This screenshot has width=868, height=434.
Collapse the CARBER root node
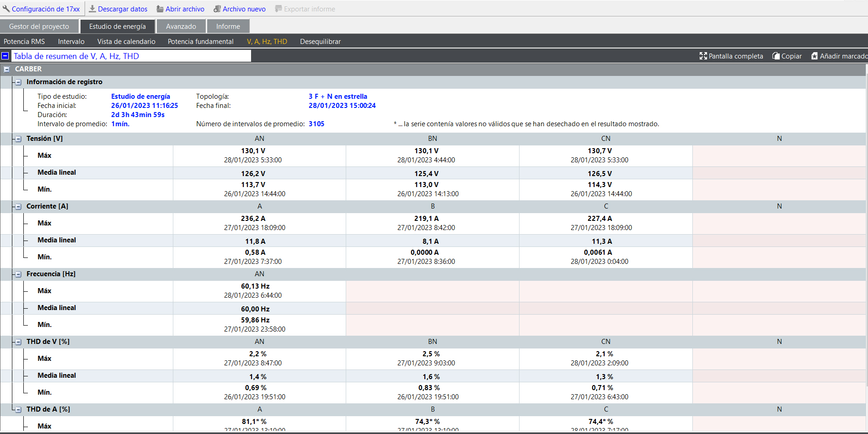[6, 69]
